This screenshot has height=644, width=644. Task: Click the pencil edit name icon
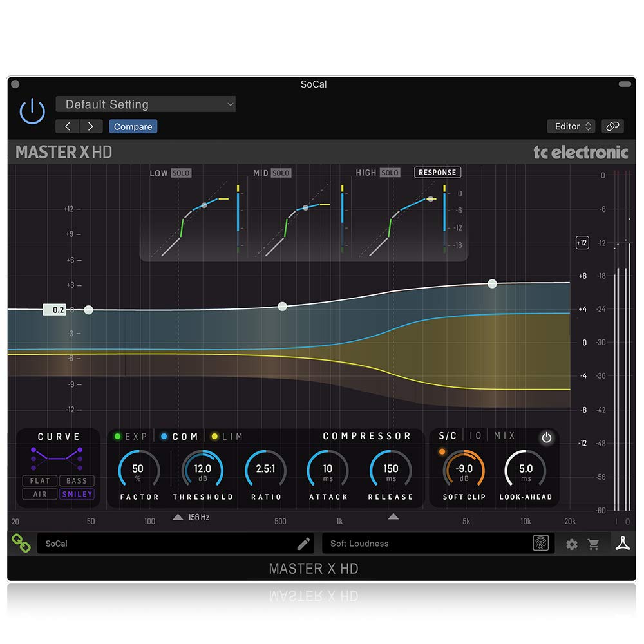tap(303, 544)
